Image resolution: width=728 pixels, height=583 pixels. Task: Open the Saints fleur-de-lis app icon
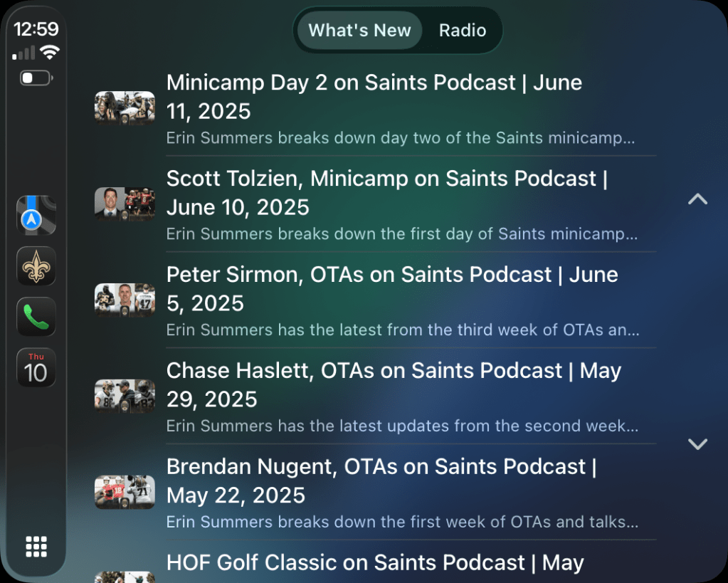click(36, 266)
